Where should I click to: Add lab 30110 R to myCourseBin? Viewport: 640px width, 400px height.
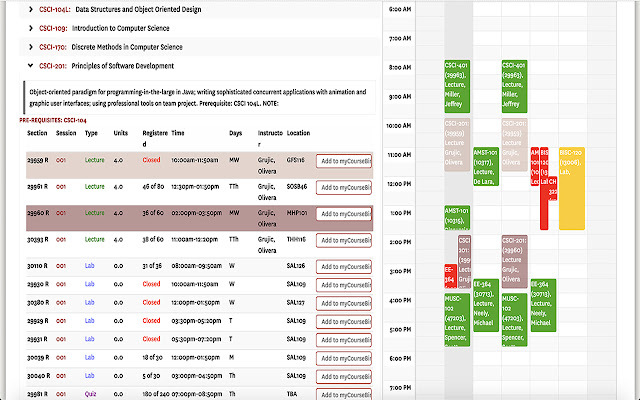(x=344, y=267)
